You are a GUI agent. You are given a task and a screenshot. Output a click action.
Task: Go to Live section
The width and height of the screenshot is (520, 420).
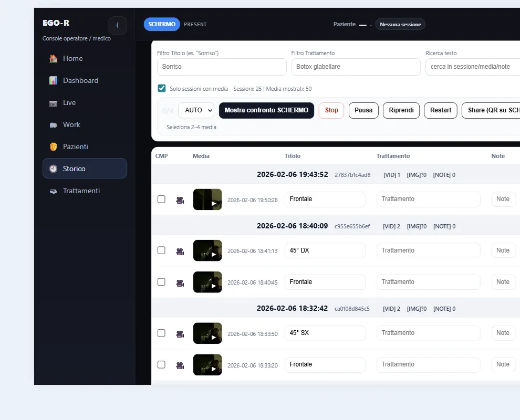85,103
